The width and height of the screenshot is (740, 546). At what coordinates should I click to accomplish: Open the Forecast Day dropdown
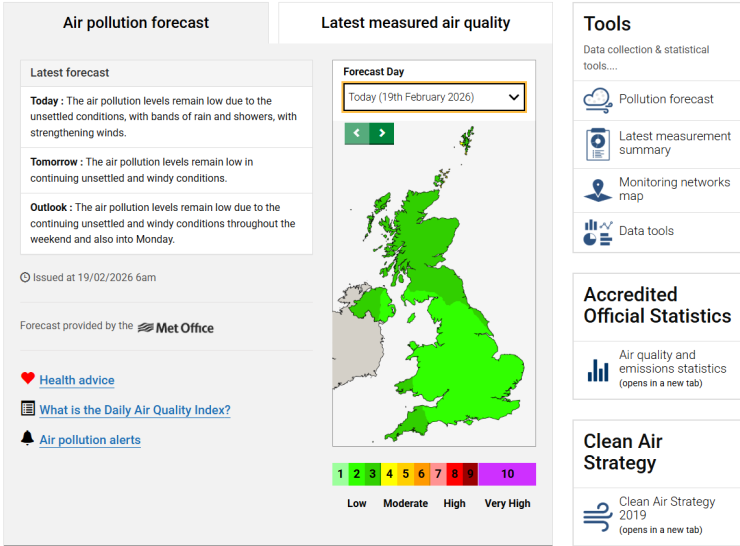pyautogui.click(x=434, y=97)
